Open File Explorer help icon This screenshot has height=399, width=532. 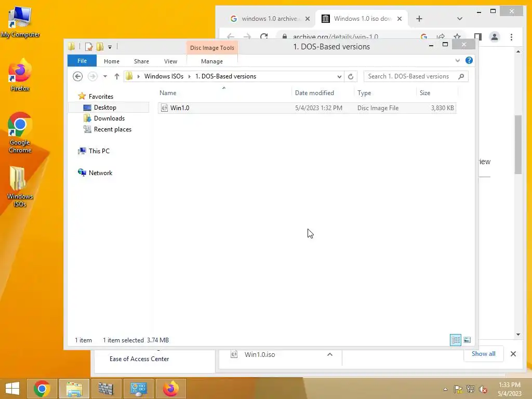[x=469, y=60]
